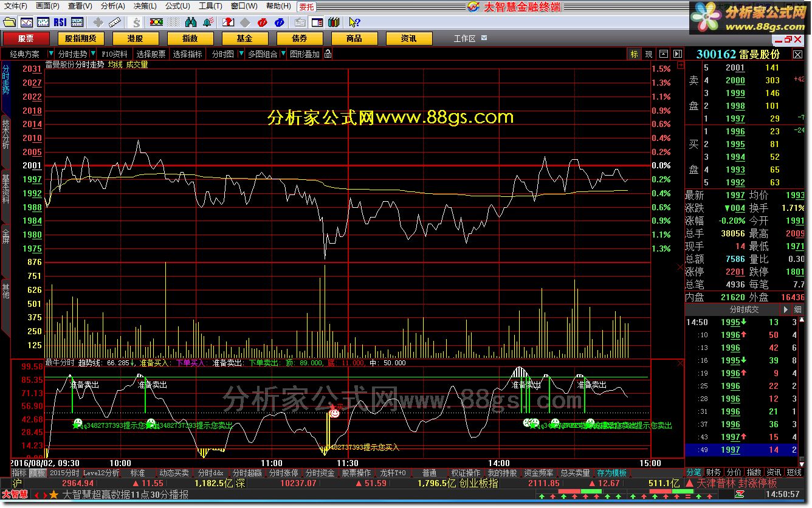
Task: Click the arrow help cursor icon
Action: click(x=354, y=22)
